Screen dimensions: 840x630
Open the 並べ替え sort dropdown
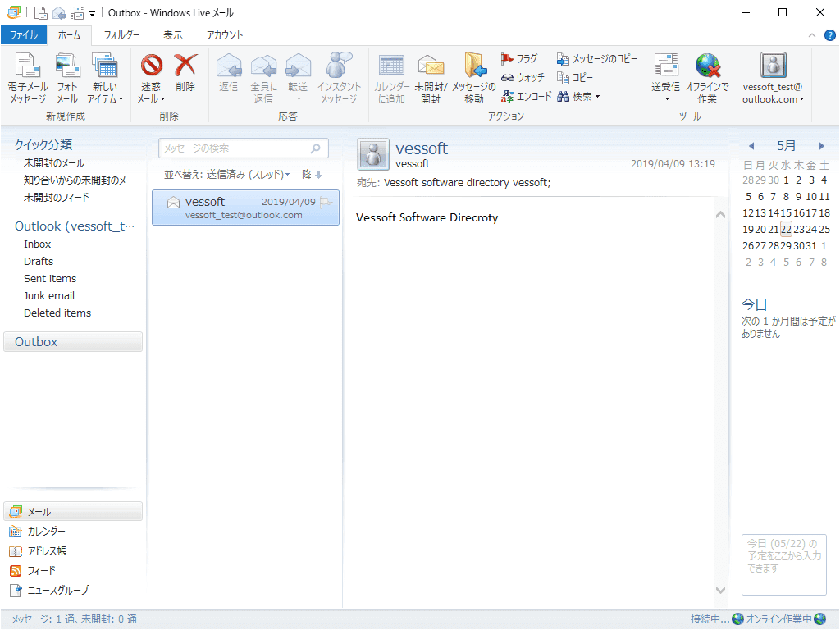[x=226, y=175]
